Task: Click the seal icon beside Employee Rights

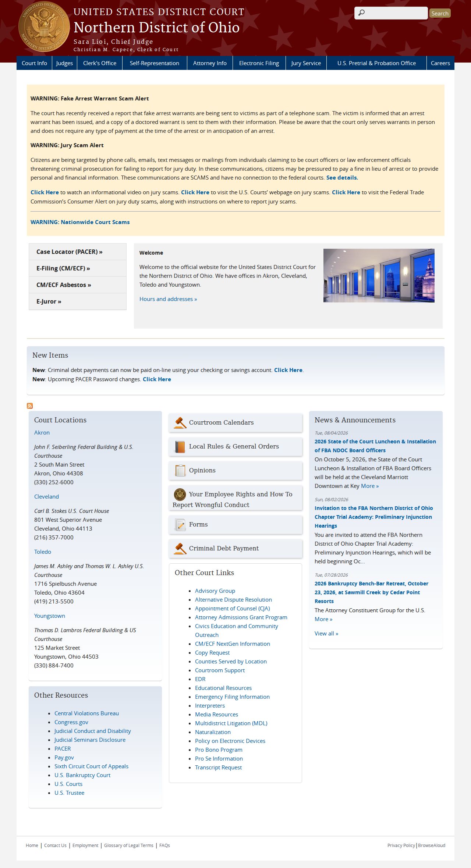Action: click(180, 495)
